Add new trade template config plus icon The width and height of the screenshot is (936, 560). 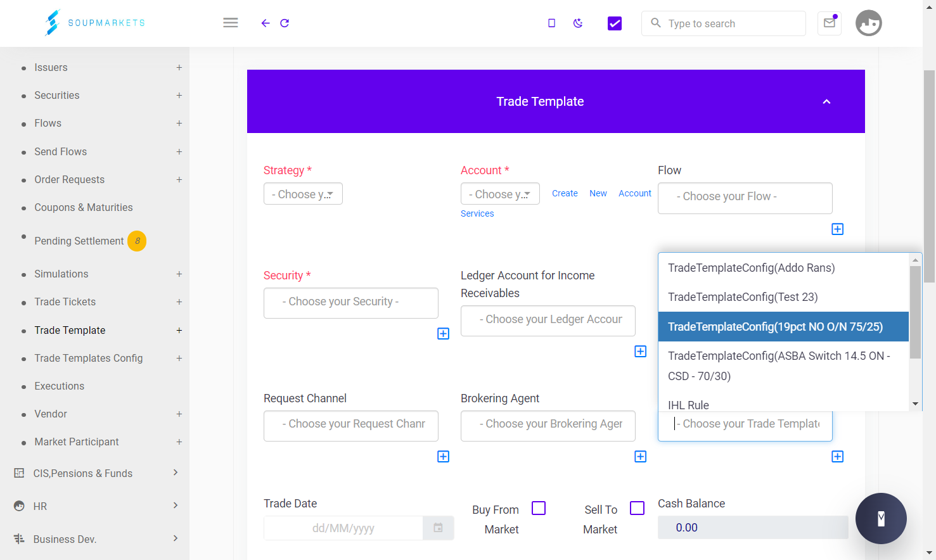[x=838, y=457]
